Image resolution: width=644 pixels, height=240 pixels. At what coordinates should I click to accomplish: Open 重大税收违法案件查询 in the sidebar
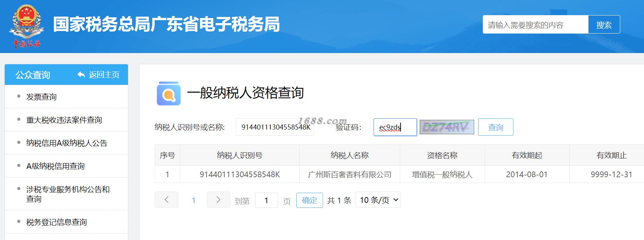[x=64, y=120]
